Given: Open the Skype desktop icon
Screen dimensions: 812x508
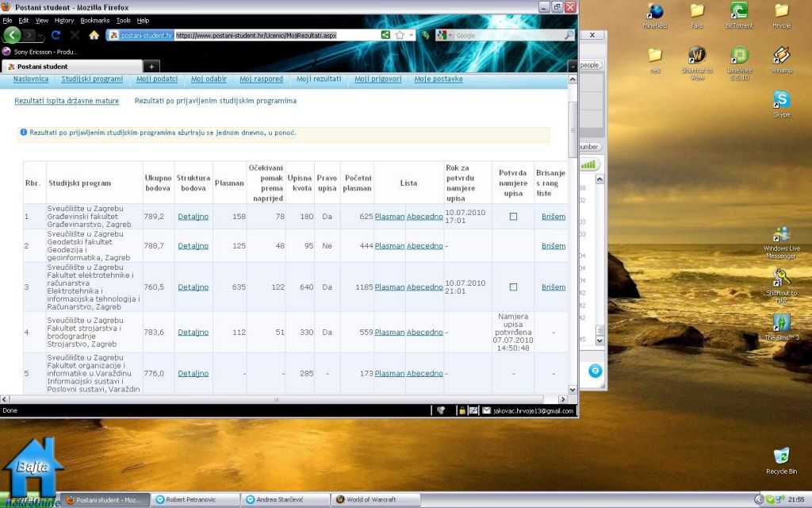Looking at the screenshot, I should 782,100.
